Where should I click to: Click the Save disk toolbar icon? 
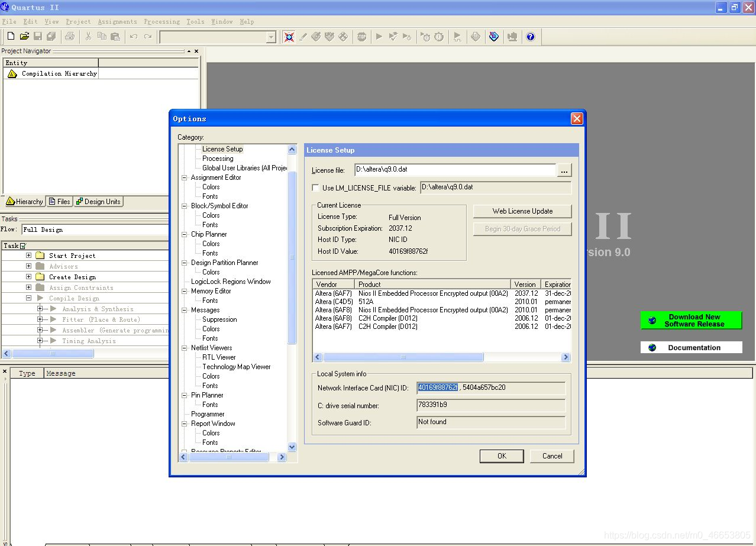pyautogui.click(x=38, y=37)
